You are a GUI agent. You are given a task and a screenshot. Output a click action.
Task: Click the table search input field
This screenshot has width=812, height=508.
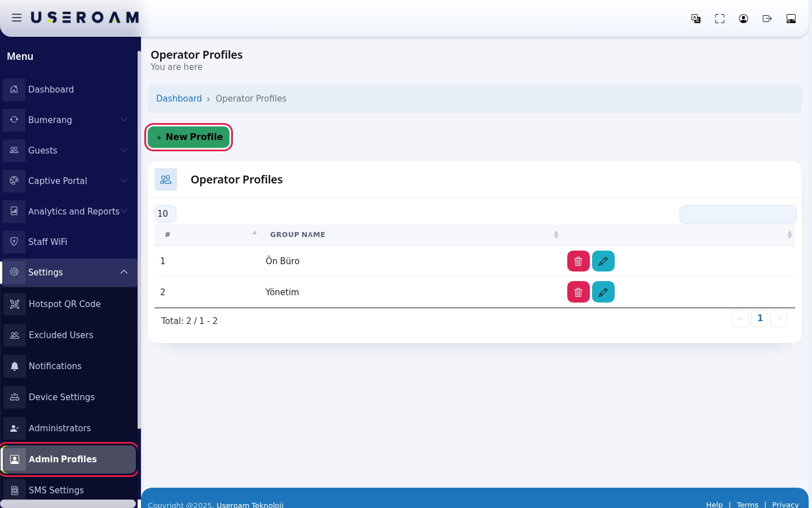tap(738, 214)
